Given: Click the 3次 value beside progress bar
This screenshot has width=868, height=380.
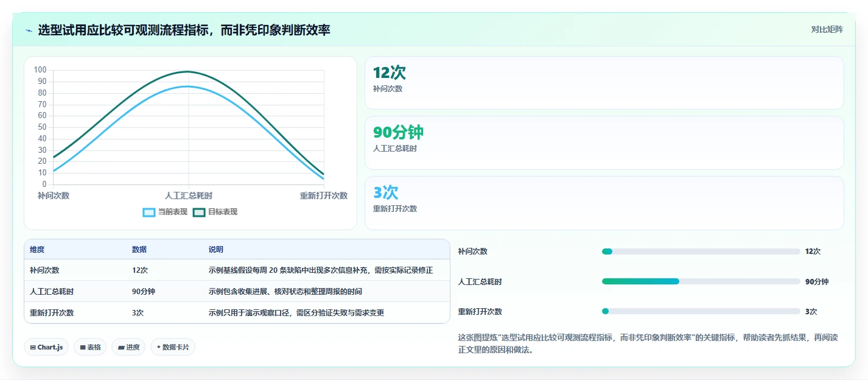Looking at the screenshot, I should 811,312.
